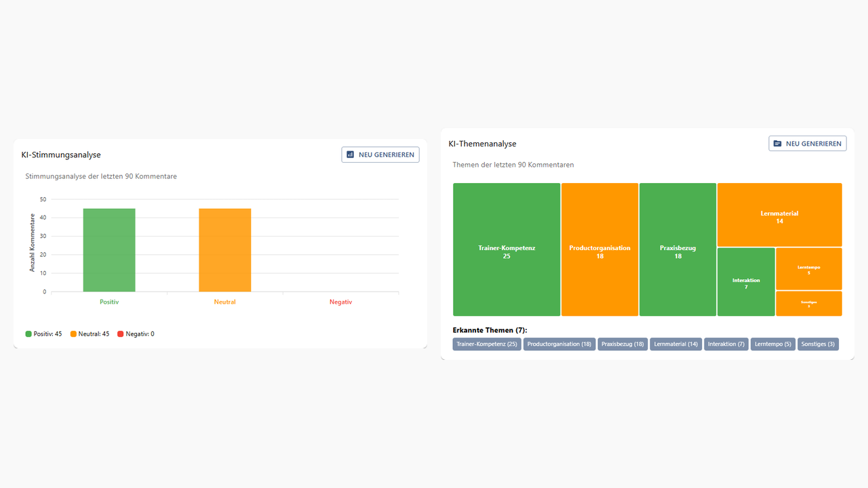This screenshot has height=488, width=868.
Task: Click the chart icon in Stimmungsanalyse regenerate button
Action: coord(350,155)
